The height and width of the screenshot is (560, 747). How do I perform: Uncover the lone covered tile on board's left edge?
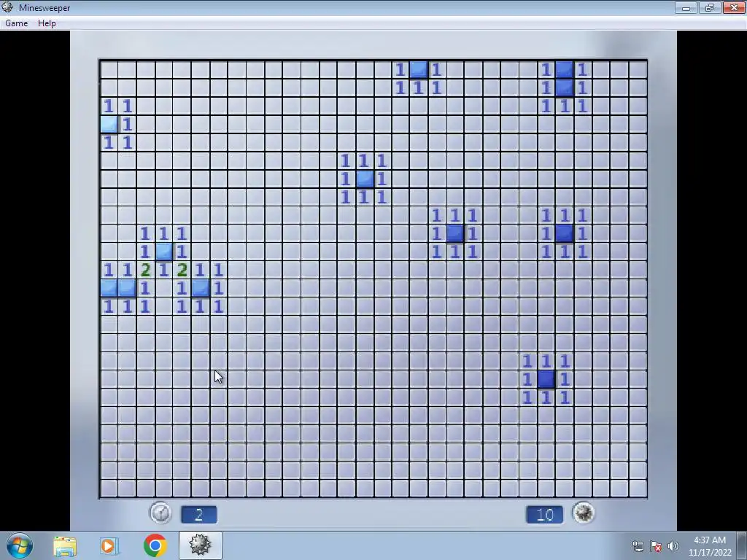point(109,124)
